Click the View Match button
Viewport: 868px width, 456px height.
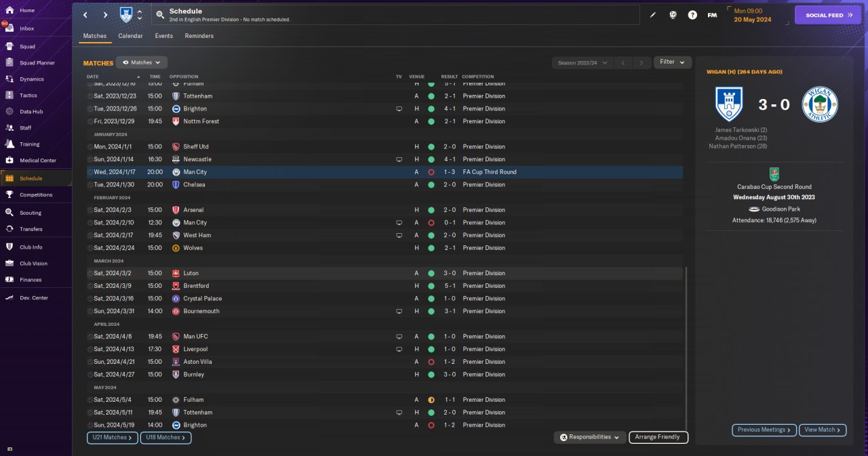[823, 430]
